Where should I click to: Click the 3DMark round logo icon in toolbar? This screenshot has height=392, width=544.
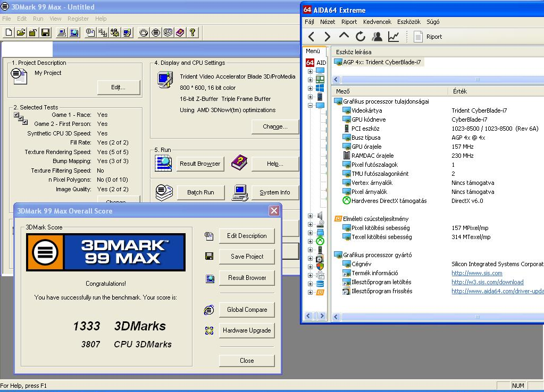pos(156,32)
